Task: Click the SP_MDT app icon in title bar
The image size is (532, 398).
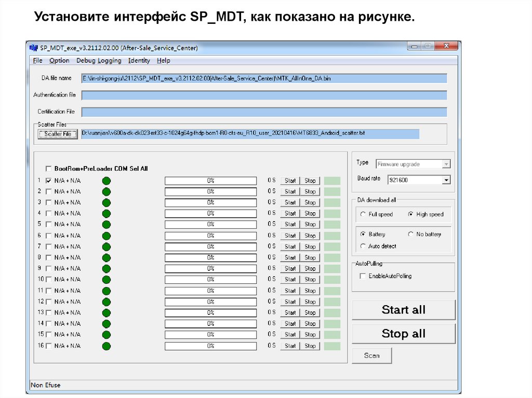Action: [x=34, y=48]
